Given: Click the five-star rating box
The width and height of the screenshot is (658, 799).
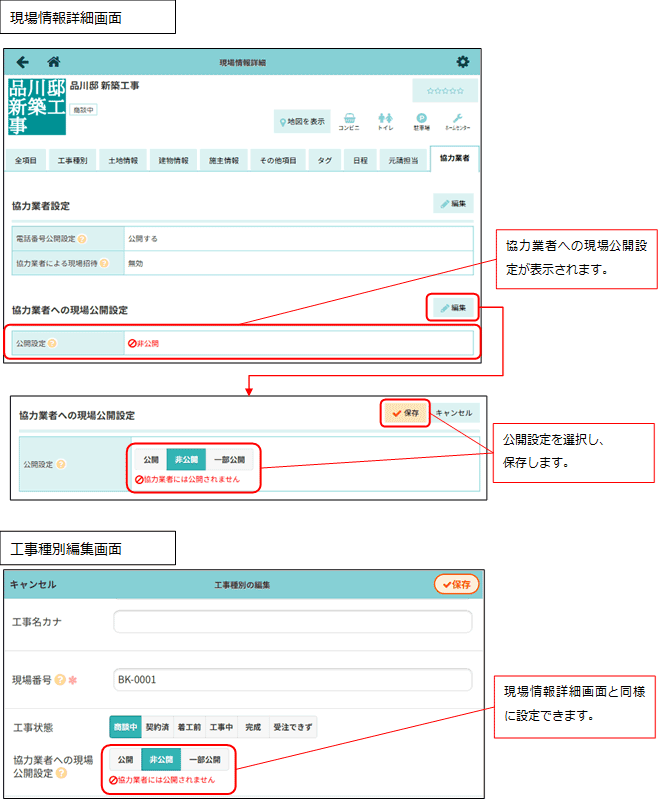Looking at the screenshot, I should coord(445,91).
